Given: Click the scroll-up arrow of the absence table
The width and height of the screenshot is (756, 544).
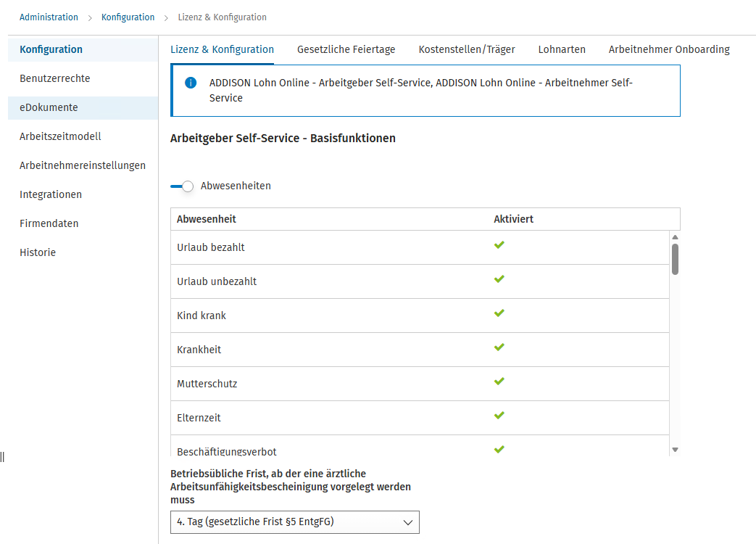Looking at the screenshot, I should pyautogui.click(x=675, y=237).
